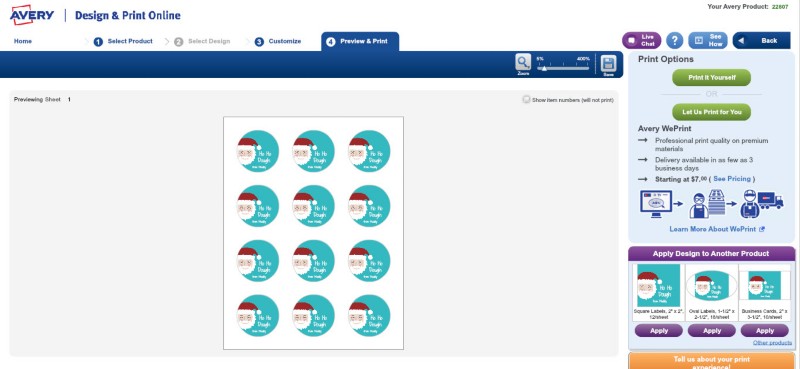Image resolution: width=800 pixels, height=369 pixels.
Task: Open the Preview & Print tab
Action: [360, 41]
